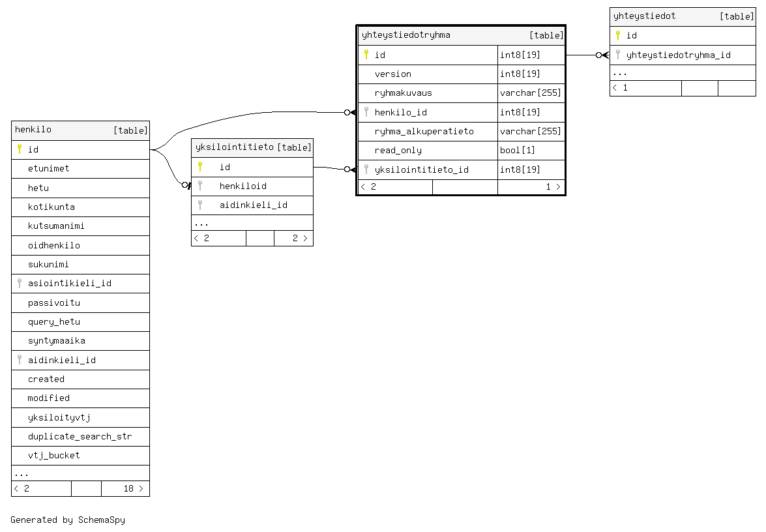Image resolution: width=766 pixels, height=532 pixels.
Task: Click the gray key icon beside yhteystiedotryhma_id
Action: 618,55
